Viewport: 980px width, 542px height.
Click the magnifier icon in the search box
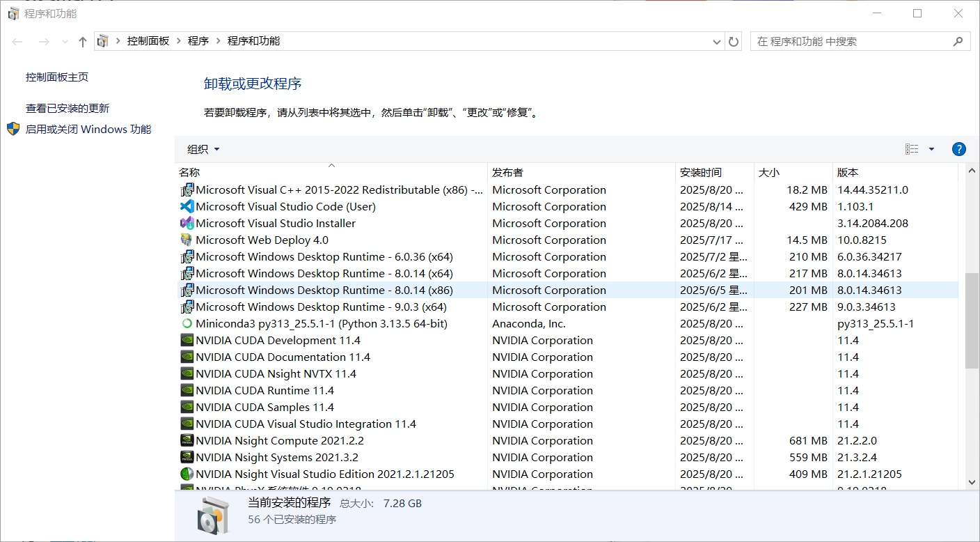click(x=958, y=42)
